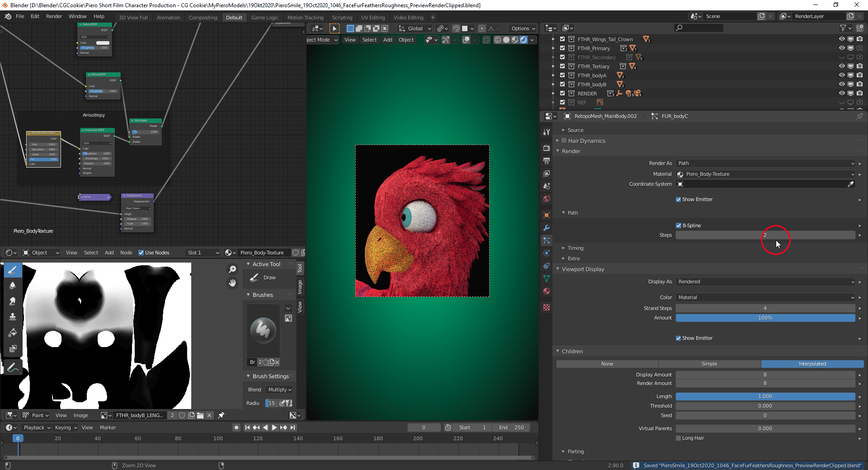The width and height of the screenshot is (868, 470).
Task: Open the Modifier properties wrench tab
Action: (546, 228)
